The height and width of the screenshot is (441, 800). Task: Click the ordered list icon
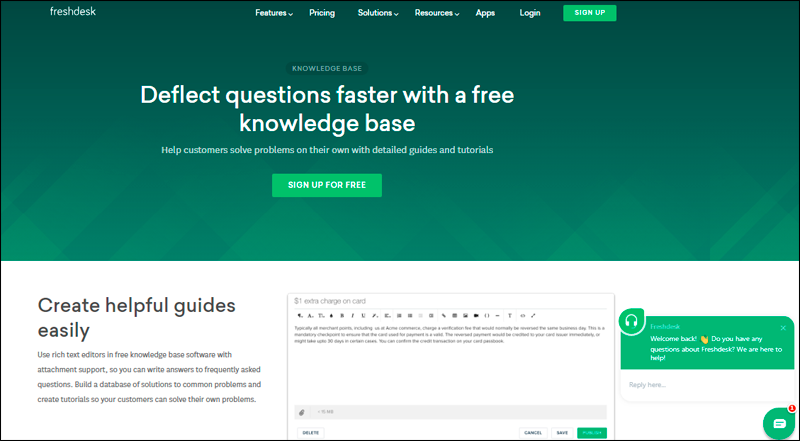tap(399, 315)
